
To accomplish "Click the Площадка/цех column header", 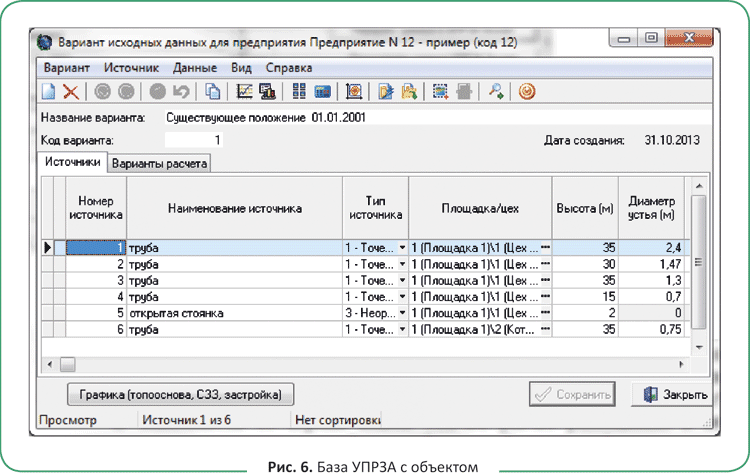I will click(x=480, y=208).
